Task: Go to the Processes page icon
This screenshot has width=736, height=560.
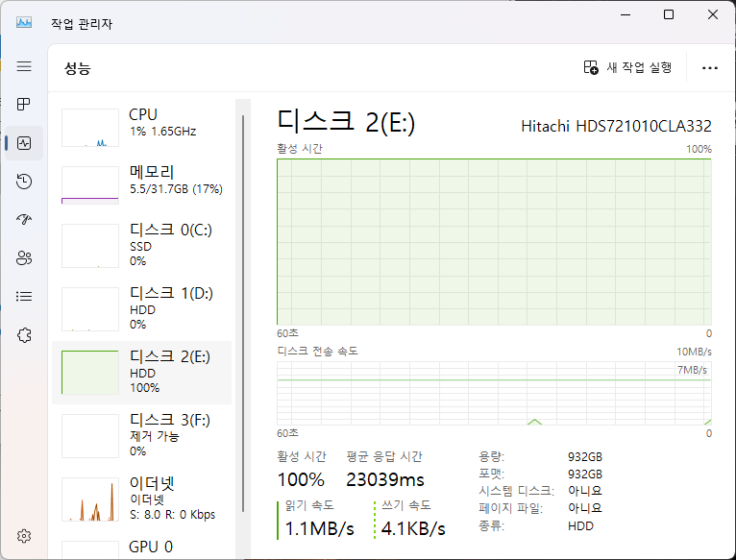Action: click(24, 104)
